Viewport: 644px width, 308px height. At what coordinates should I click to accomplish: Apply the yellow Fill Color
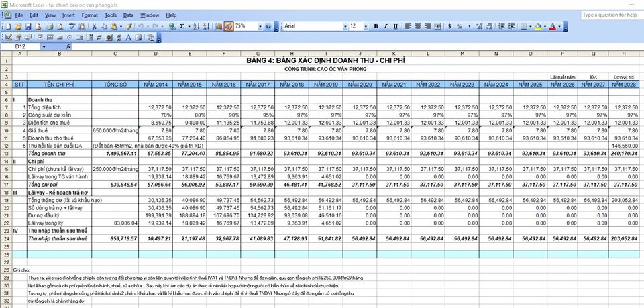coord(538,26)
